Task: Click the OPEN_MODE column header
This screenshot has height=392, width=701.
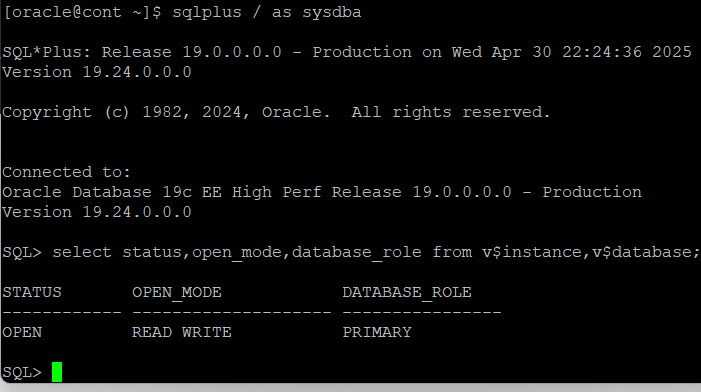Action: pyautogui.click(x=177, y=293)
